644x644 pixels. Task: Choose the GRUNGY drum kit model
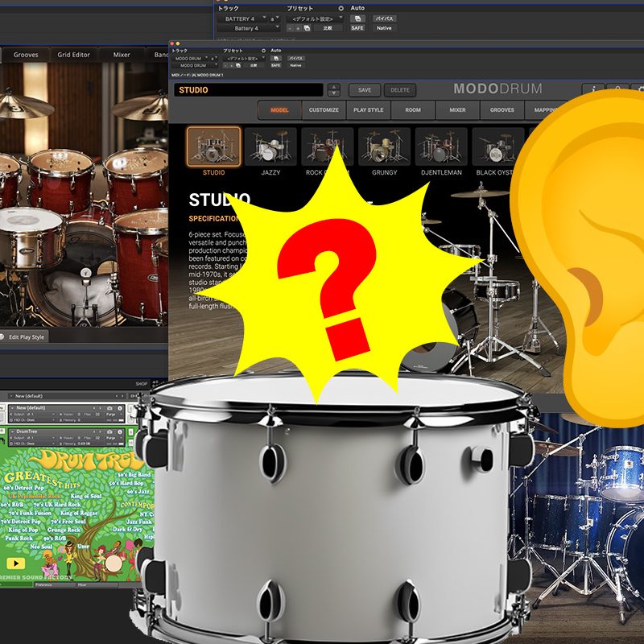[x=384, y=147]
